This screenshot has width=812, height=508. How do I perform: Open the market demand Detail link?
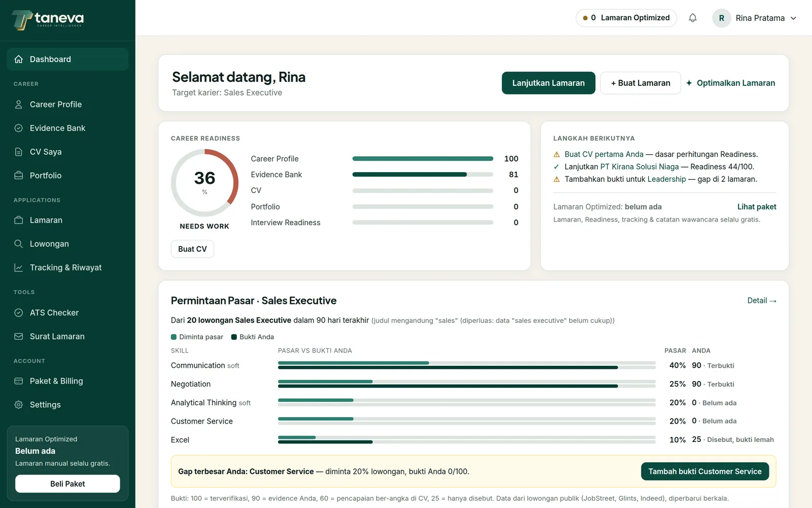point(762,301)
